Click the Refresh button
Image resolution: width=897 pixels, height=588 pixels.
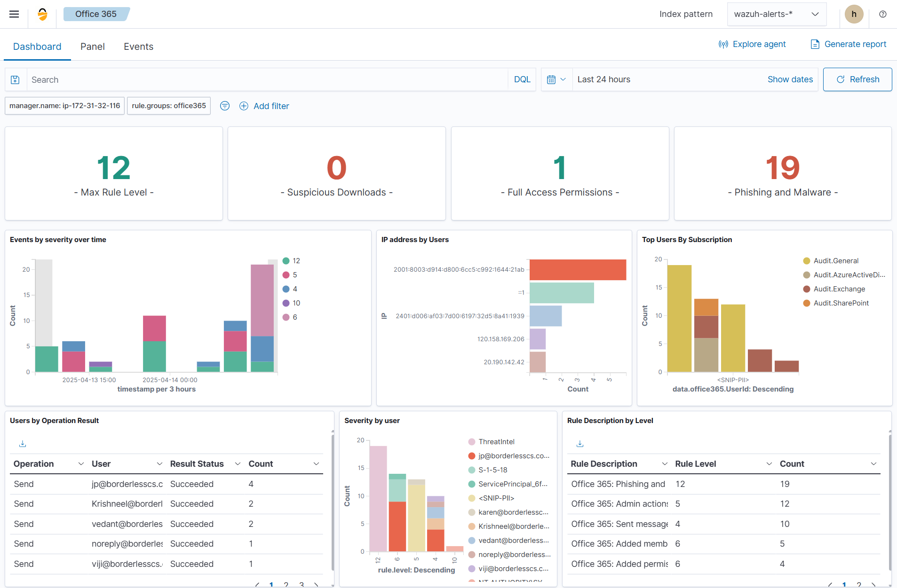857,79
